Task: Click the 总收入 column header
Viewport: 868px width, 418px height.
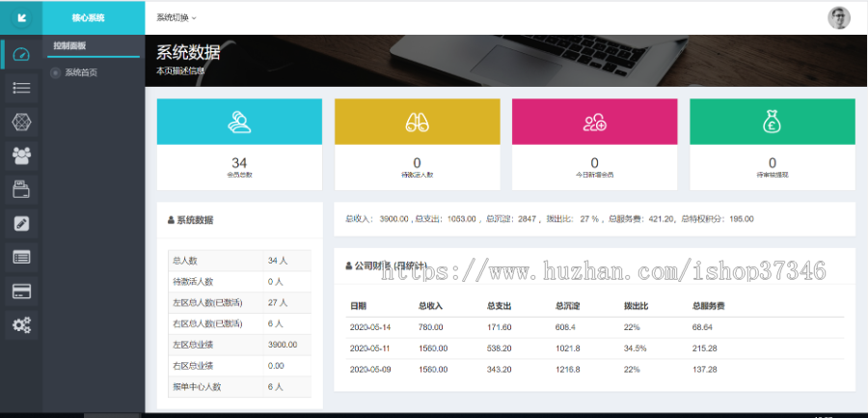Action: click(x=431, y=306)
